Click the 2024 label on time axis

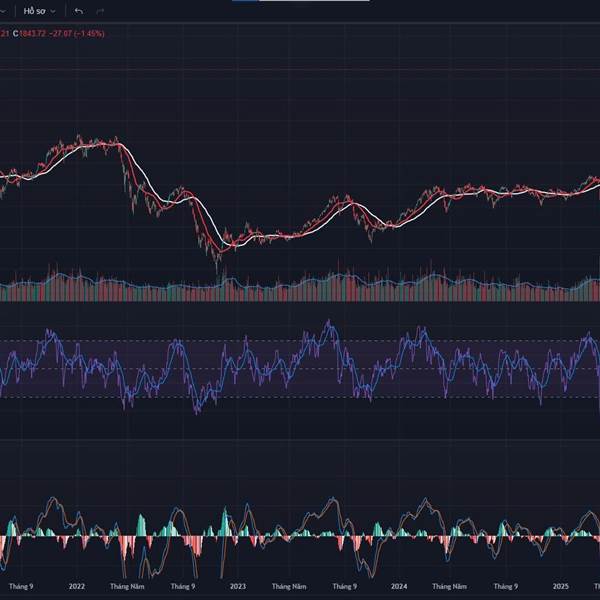click(399, 586)
